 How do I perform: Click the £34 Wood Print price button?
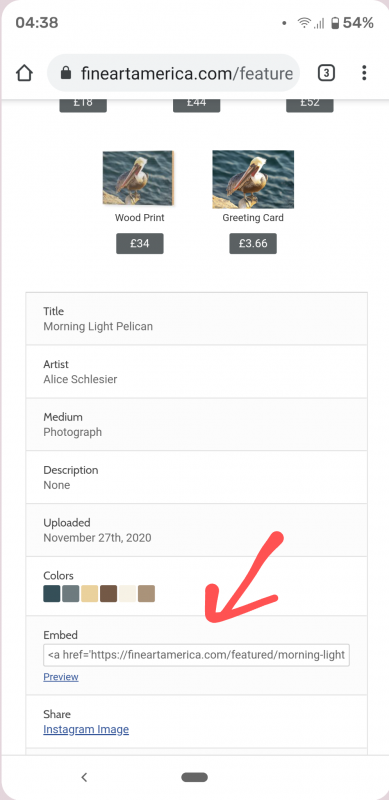click(x=140, y=243)
